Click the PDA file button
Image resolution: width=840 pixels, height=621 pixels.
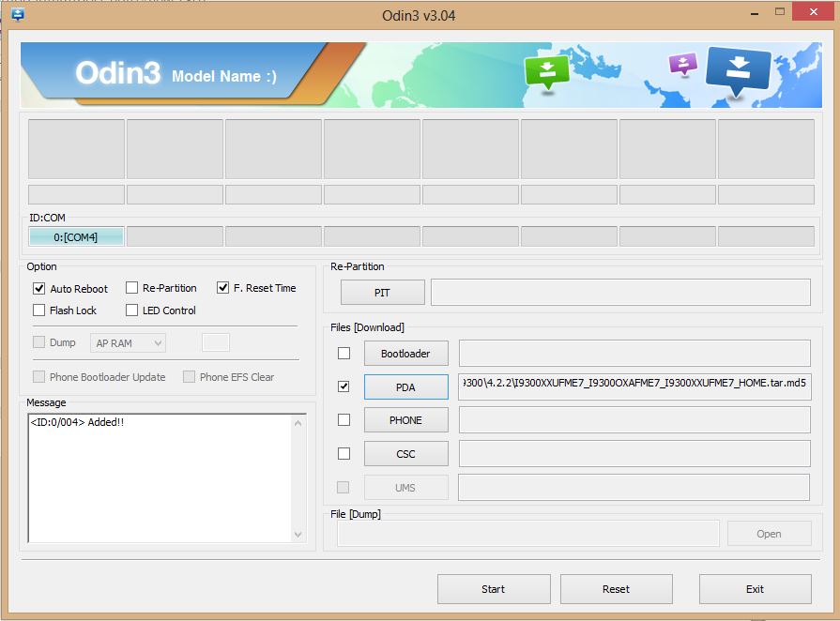click(406, 386)
